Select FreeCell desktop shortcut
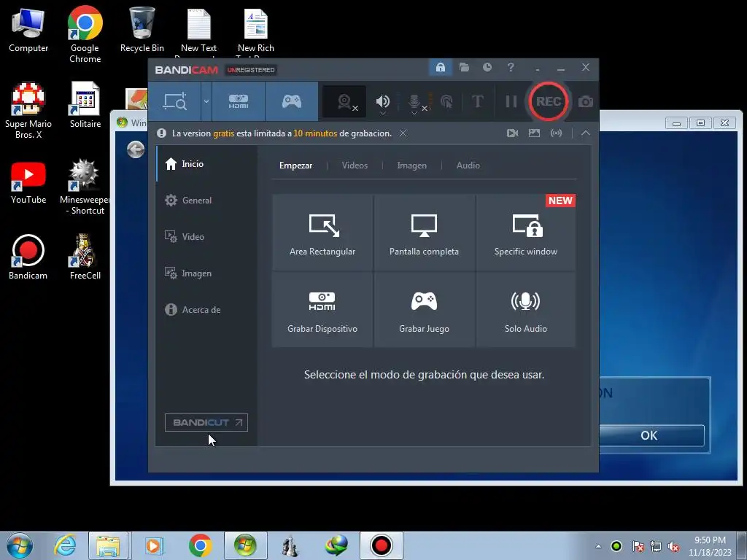Viewport: 747px width, 560px height. point(85,257)
